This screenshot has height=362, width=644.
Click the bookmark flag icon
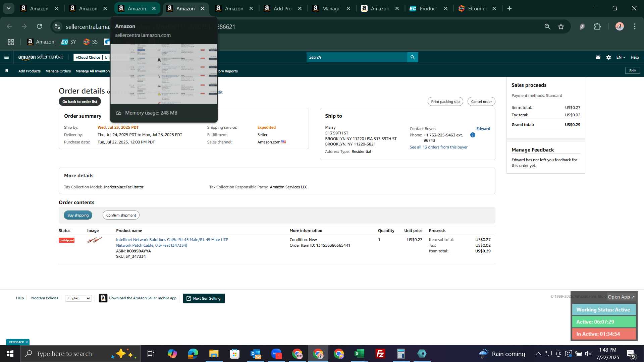(7, 71)
